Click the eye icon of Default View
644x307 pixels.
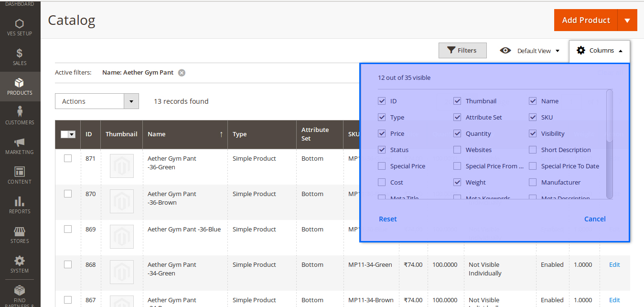(x=505, y=51)
